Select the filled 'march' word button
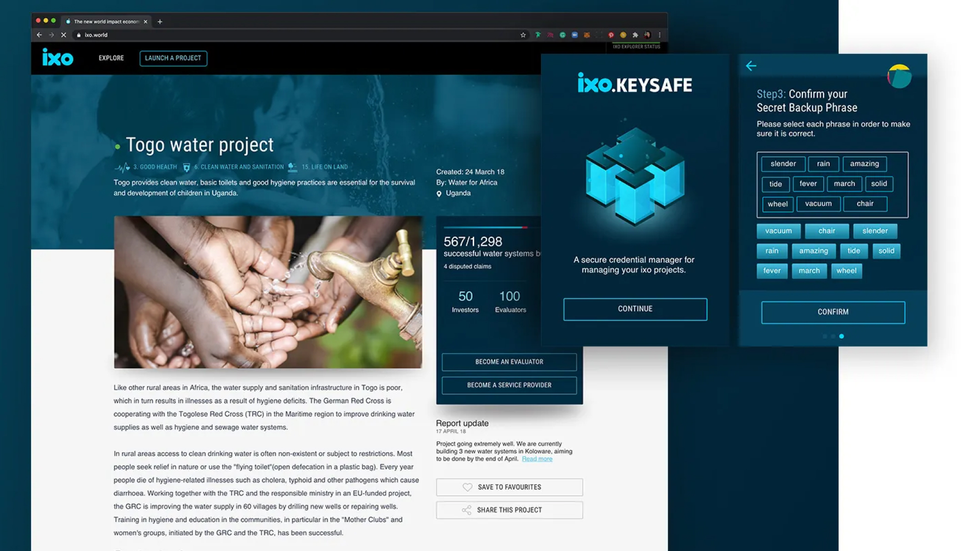This screenshot has height=551, width=980. click(x=809, y=271)
